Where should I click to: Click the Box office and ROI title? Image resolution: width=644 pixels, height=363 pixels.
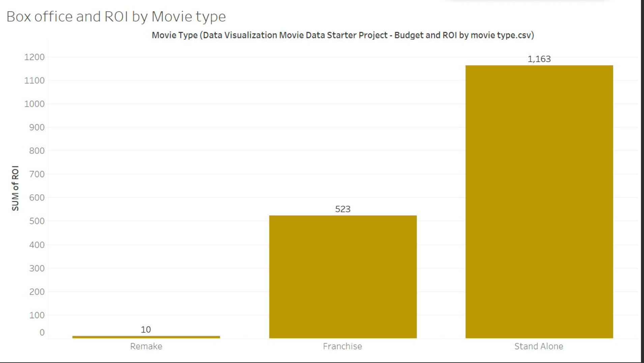point(116,17)
